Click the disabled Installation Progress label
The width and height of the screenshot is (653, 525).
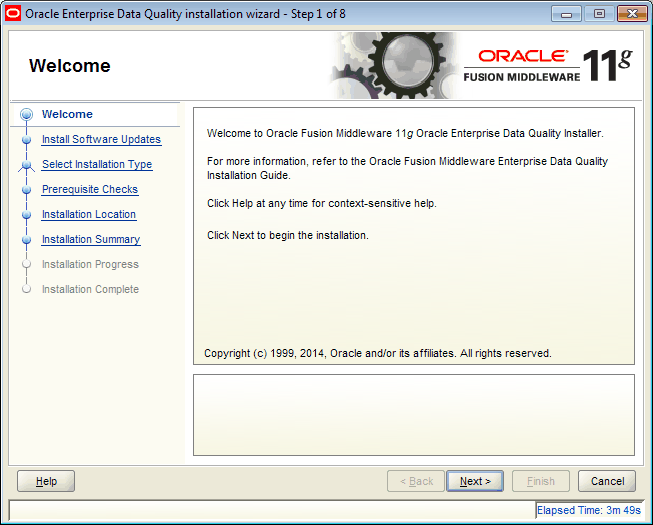coord(90,264)
